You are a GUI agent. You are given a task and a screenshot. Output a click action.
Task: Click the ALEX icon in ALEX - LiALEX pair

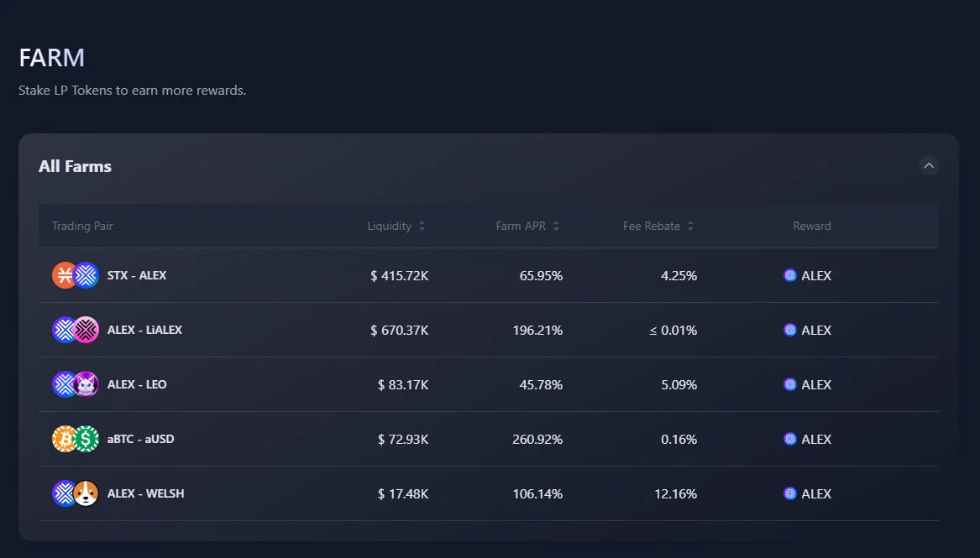pyautogui.click(x=64, y=330)
